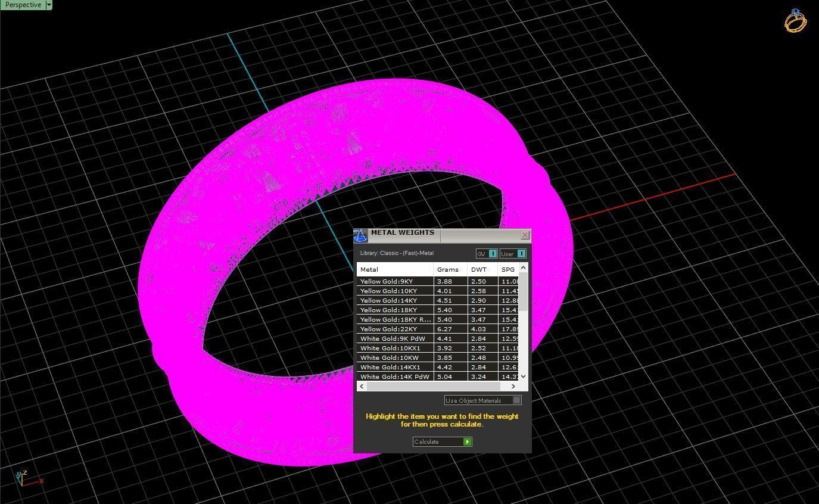Click the Grams column header
This screenshot has height=504, width=819.
[450, 270]
